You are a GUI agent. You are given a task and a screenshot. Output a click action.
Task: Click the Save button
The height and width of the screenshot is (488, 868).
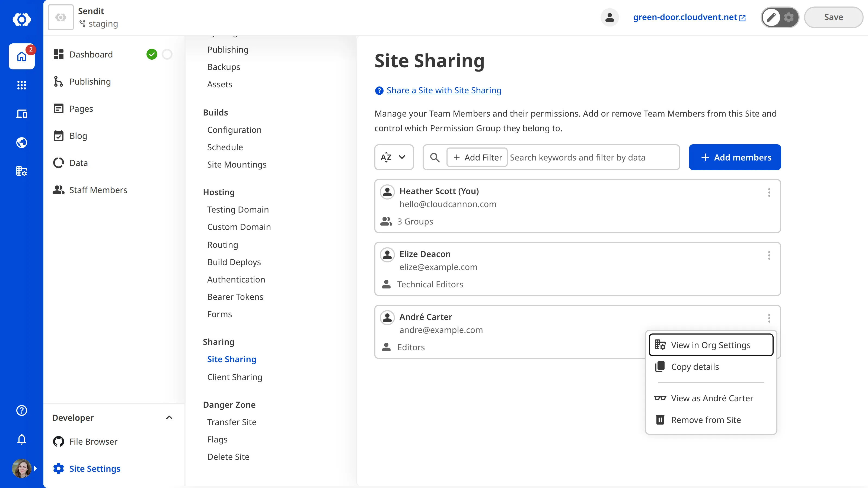[x=833, y=17]
